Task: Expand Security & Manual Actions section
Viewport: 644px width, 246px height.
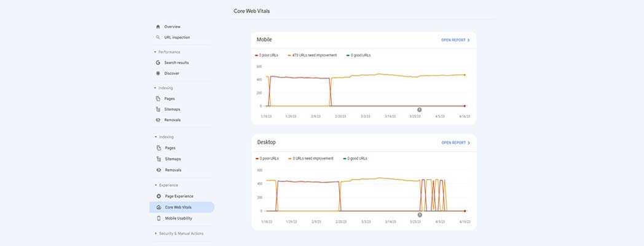Action: [155, 233]
